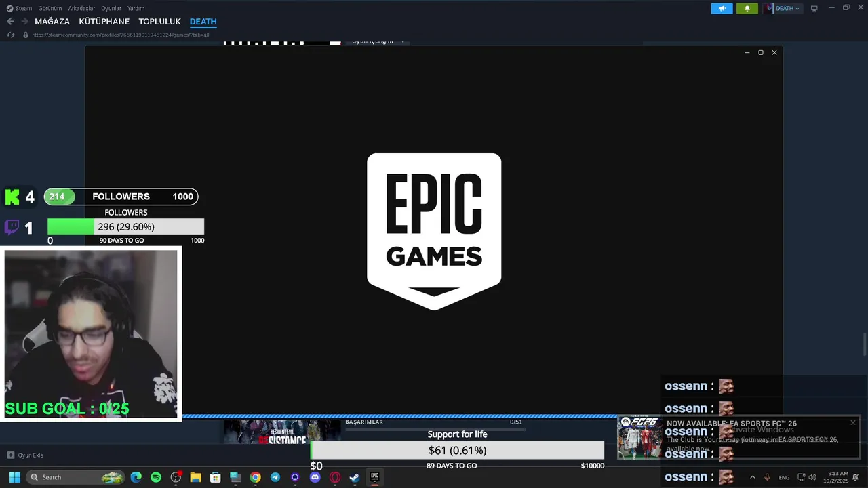
Task: Open Microsoft Edge from the taskbar
Action: 136,477
